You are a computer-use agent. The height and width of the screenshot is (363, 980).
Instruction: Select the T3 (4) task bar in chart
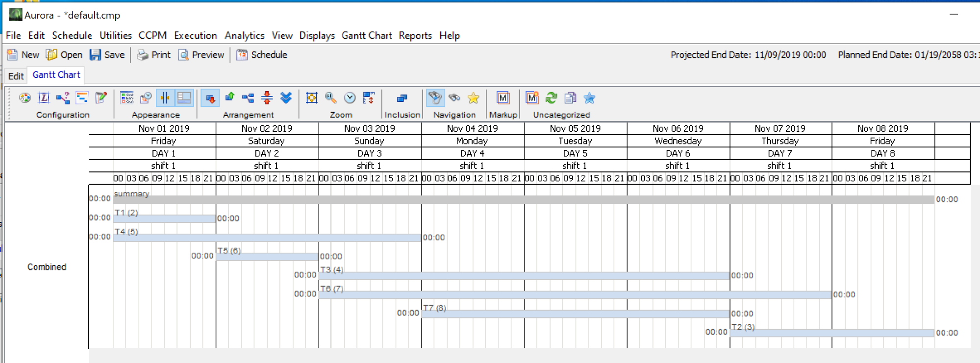coord(524,276)
